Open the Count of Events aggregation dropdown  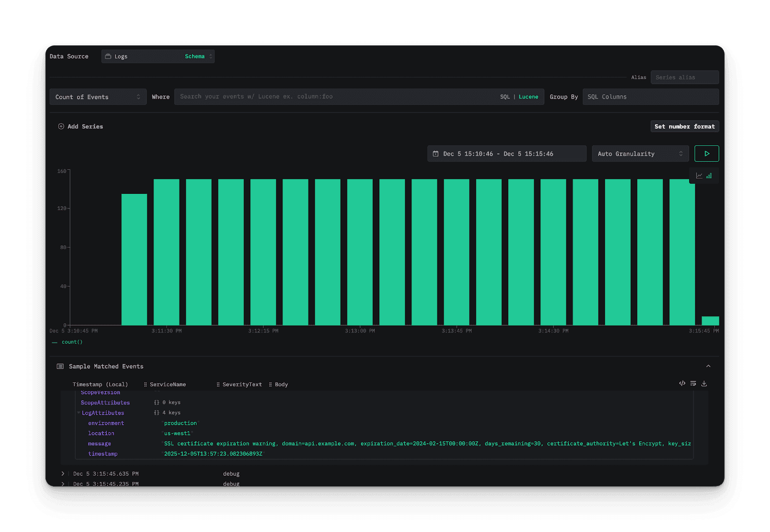click(x=98, y=97)
